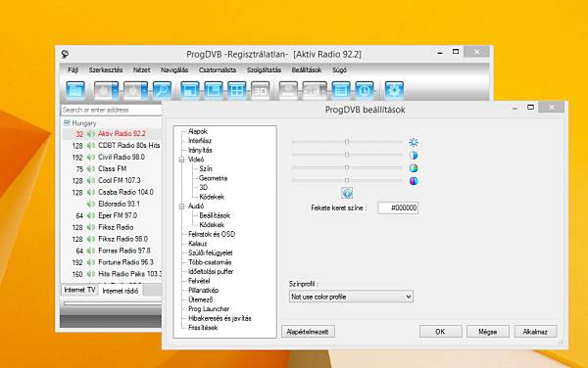Open the Fájl menu
Viewport: 588px width, 368px height.
pos(73,70)
